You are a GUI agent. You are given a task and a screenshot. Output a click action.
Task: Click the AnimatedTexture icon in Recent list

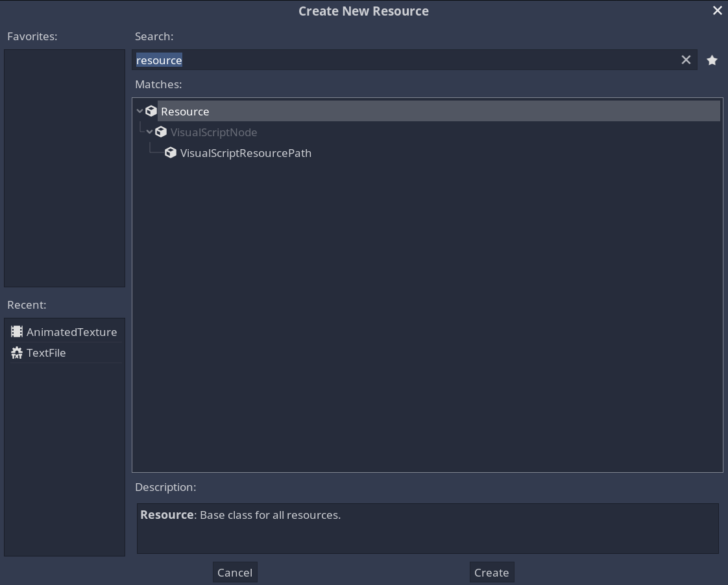click(17, 331)
